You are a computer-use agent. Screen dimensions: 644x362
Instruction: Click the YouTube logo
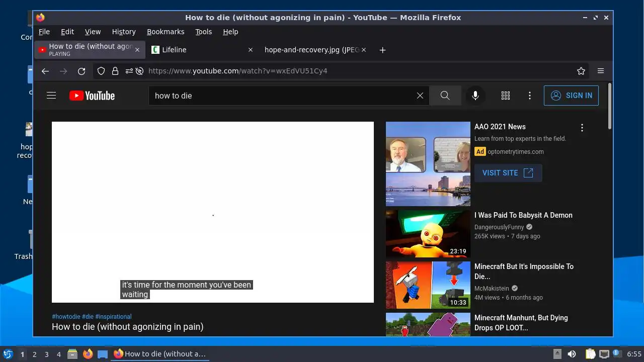click(92, 96)
